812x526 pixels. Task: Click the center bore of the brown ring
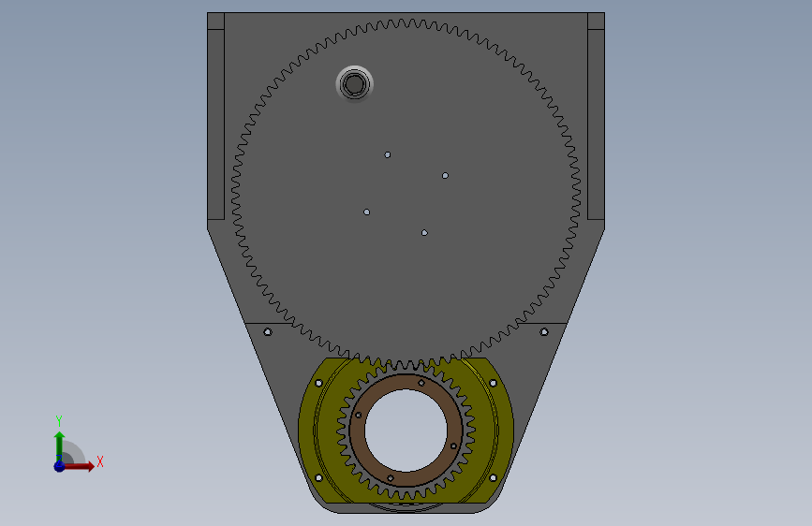coord(406,431)
